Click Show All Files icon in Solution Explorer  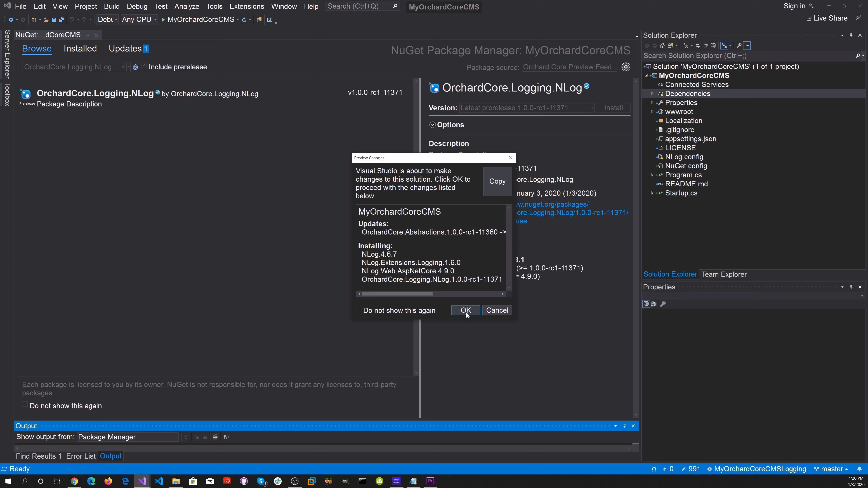[713, 46]
